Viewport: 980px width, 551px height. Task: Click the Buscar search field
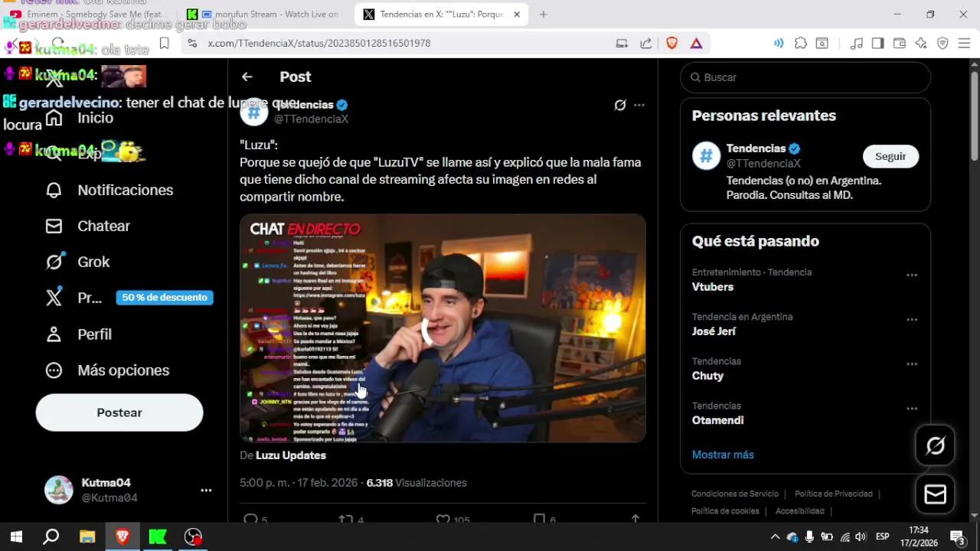(x=805, y=77)
